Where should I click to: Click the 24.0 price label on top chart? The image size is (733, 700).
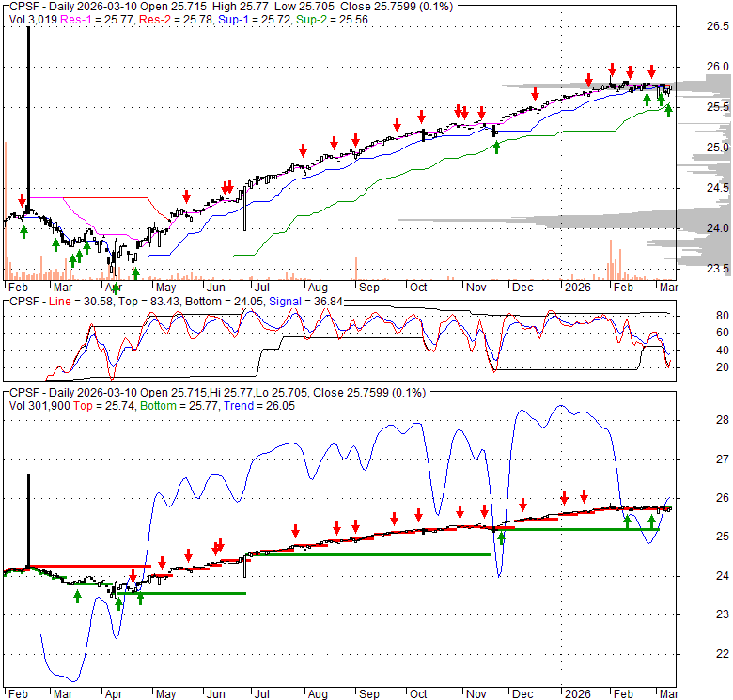click(718, 228)
